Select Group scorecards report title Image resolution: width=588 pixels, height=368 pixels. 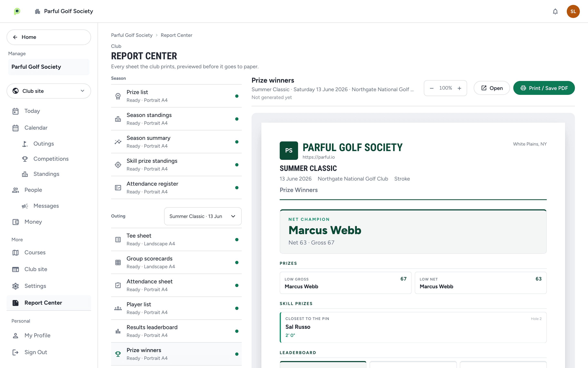[x=149, y=258]
